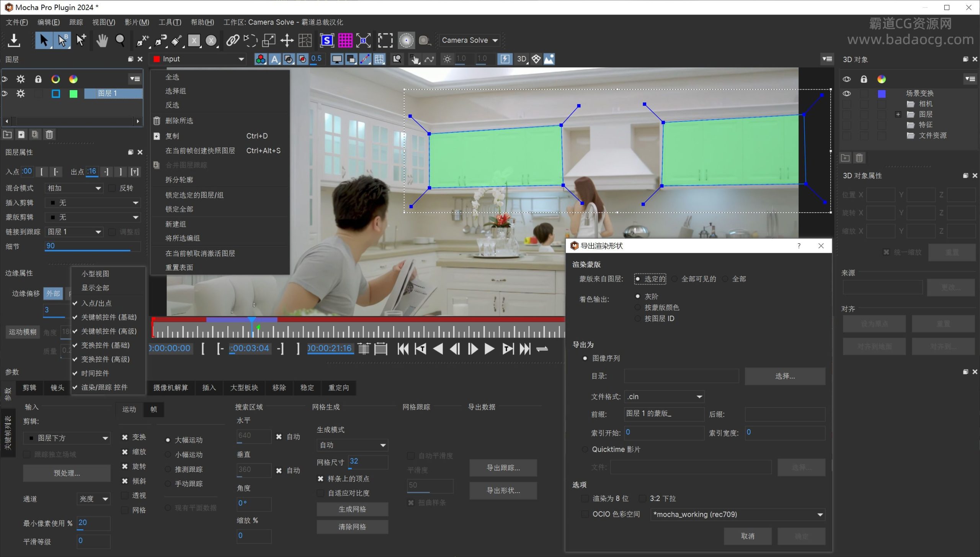Select the Pick arrow tool

pyautogui.click(x=44, y=40)
